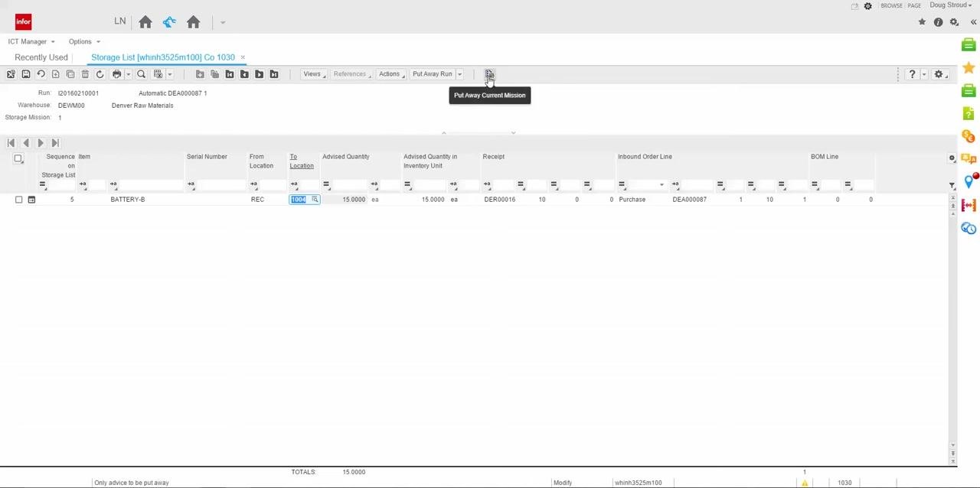Expand the Put Away Run dropdown arrow
980x488 pixels.
click(x=459, y=74)
